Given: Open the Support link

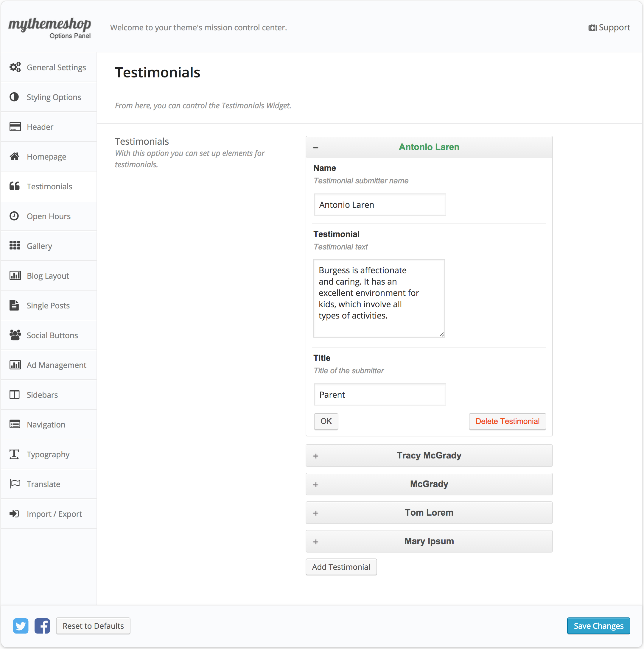Looking at the screenshot, I should click(x=609, y=28).
